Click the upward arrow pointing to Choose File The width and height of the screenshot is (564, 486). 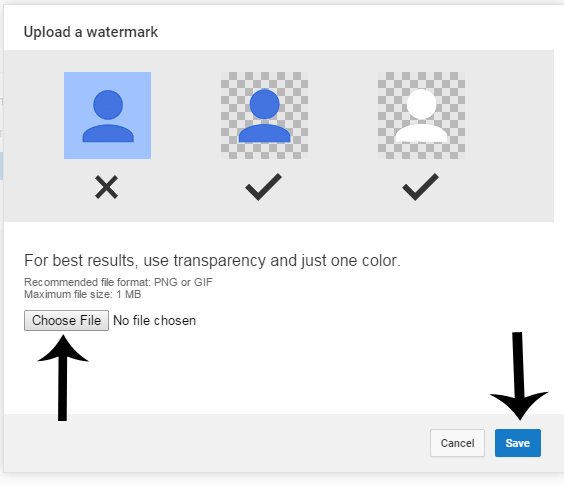63,378
